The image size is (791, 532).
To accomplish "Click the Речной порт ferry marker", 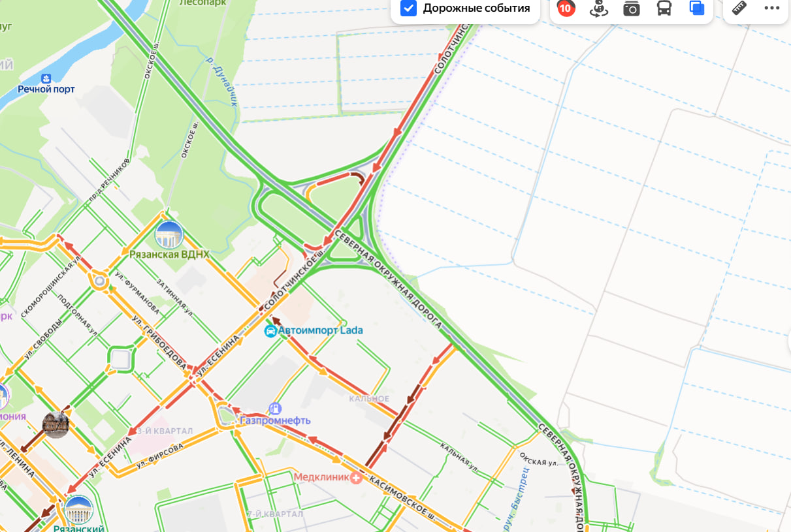I will (46, 78).
